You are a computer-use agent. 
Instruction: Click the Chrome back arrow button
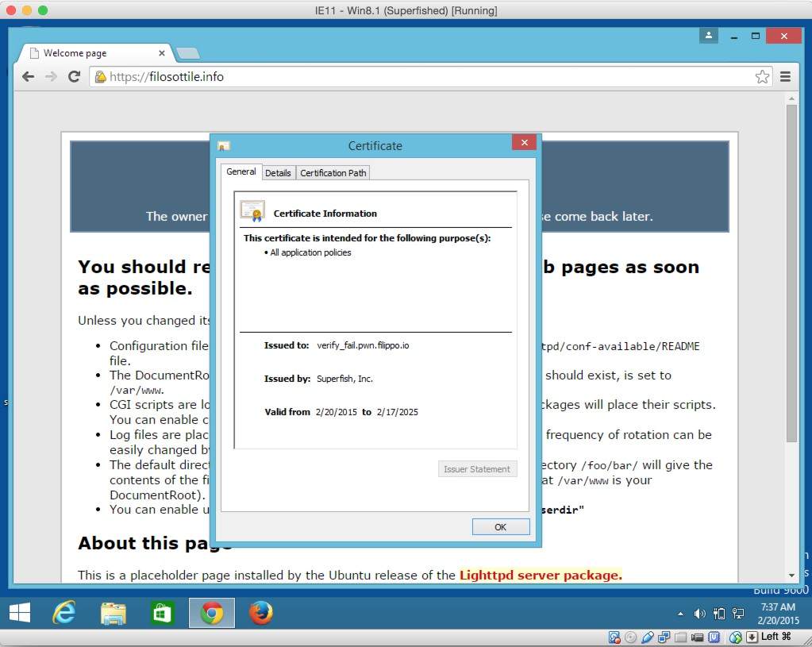click(x=28, y=77)
